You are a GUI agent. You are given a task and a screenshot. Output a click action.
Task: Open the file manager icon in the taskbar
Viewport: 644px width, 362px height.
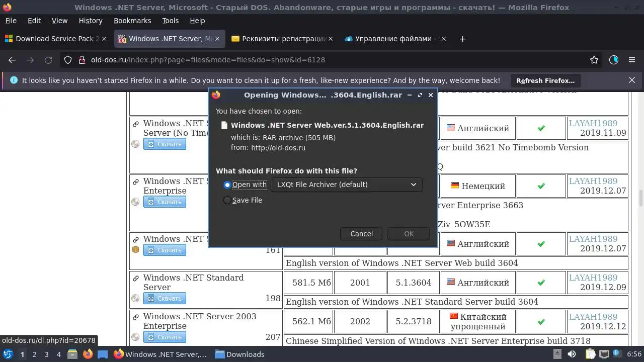(72, 354)
